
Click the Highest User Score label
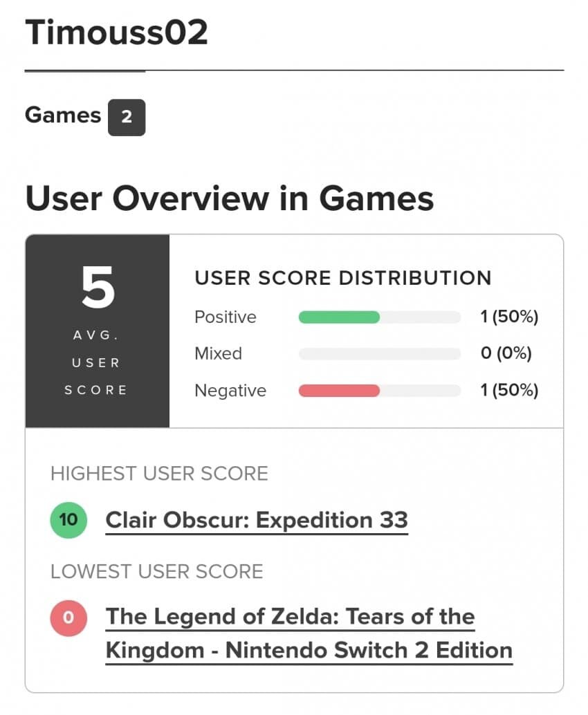pos(159,474)
